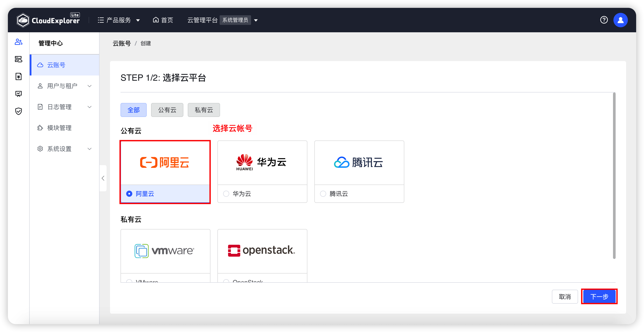The width and height of the screenshot is (644, 332).
Task: Select the user management sidebar icon
Action: [x=19, y=42]
